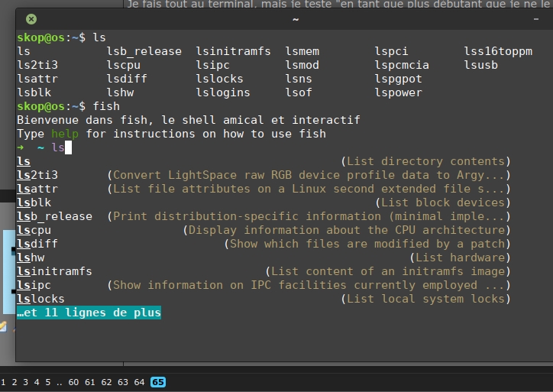This screenshot has width=553, height=392.
Task: Select the 'lsattr' completion suggestion
Action: pos(37,189)
